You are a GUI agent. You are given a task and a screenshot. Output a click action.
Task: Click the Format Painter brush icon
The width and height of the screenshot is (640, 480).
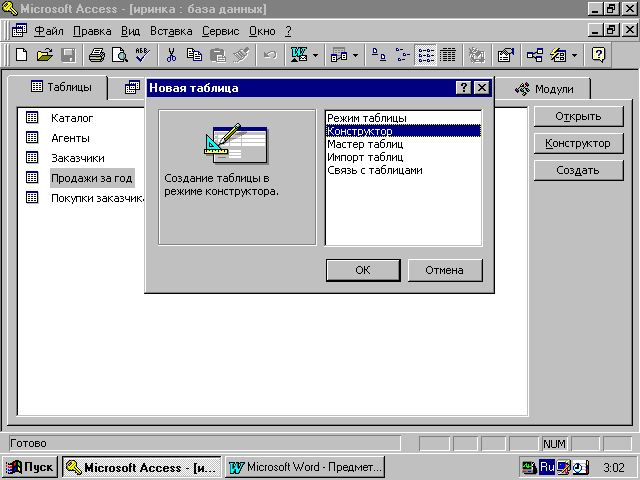coord(241,55)
